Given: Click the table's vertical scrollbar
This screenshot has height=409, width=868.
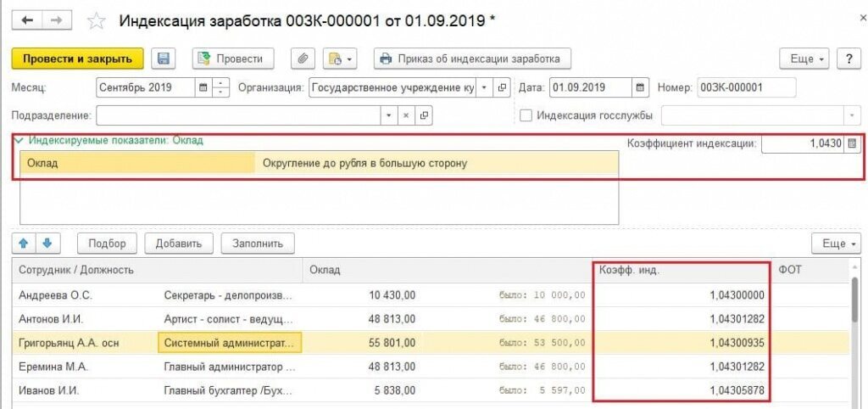Looking at the screenshot, I should [854, 301].
